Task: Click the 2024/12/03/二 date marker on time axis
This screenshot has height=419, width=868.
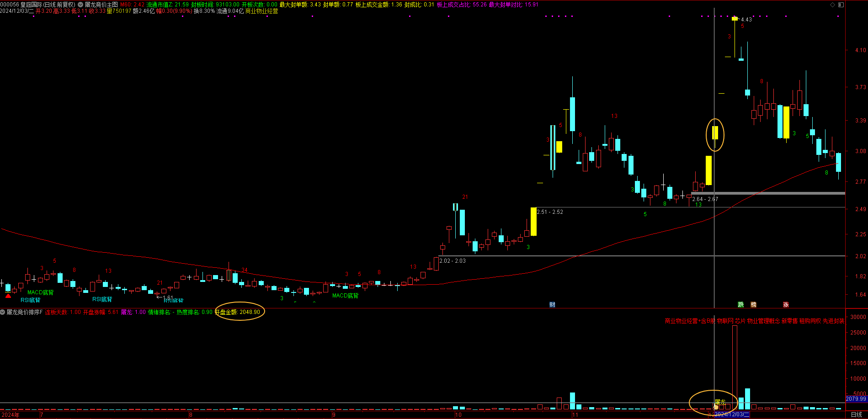Action: [x=732, y=415]
